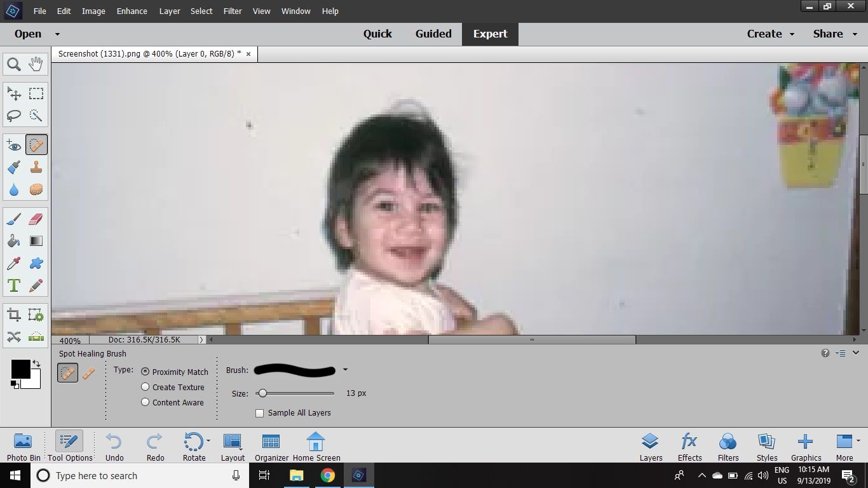The height and width of the screenshot is (488, 868).
Task: Expand the Share dropdown arrow
Action: click(x=853, y=34)
